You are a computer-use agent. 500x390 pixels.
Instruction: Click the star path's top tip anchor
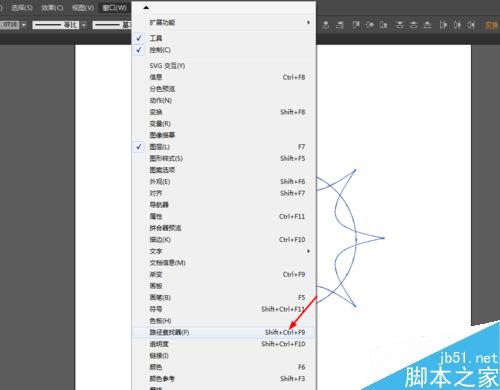[x=355, y=170]
